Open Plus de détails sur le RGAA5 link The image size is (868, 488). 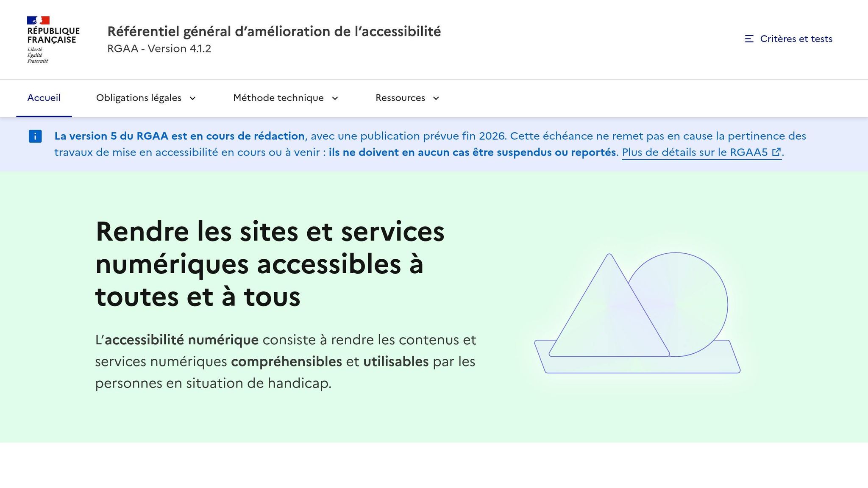point(694,152)
